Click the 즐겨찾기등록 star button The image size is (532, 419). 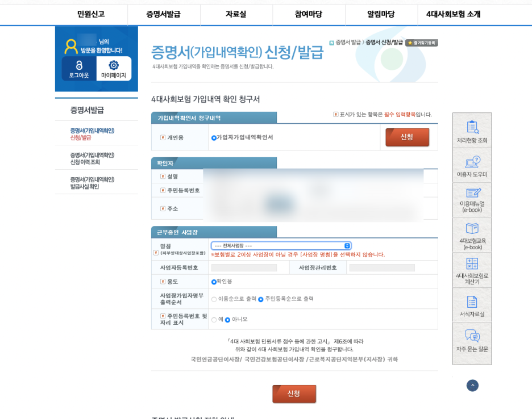(x=422, y=43)
